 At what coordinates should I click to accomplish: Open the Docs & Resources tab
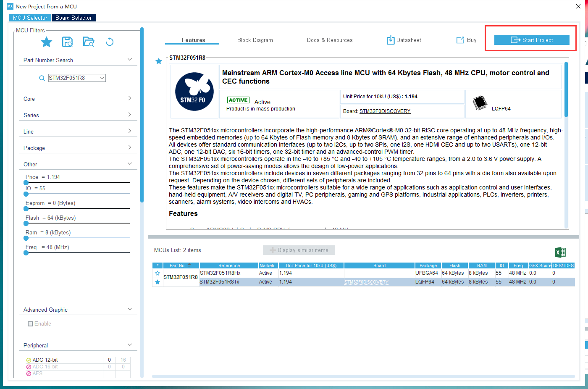[x=330, y=40]
